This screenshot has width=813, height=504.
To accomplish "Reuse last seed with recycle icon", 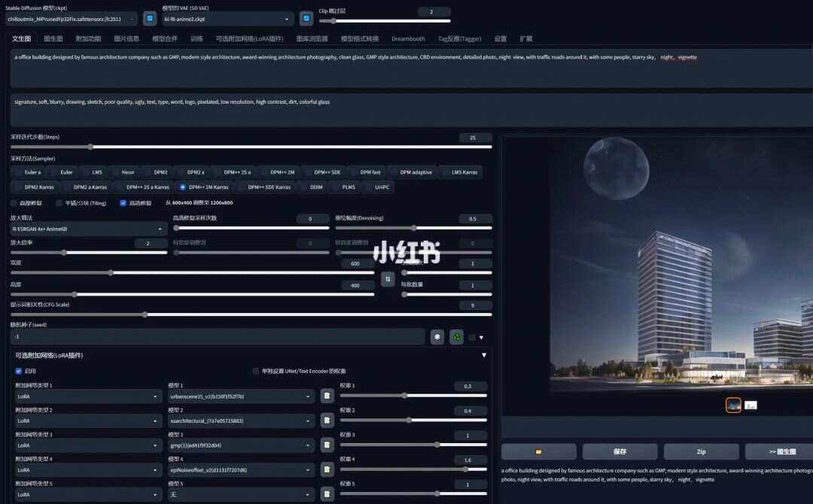I will (x=457, y=337).
